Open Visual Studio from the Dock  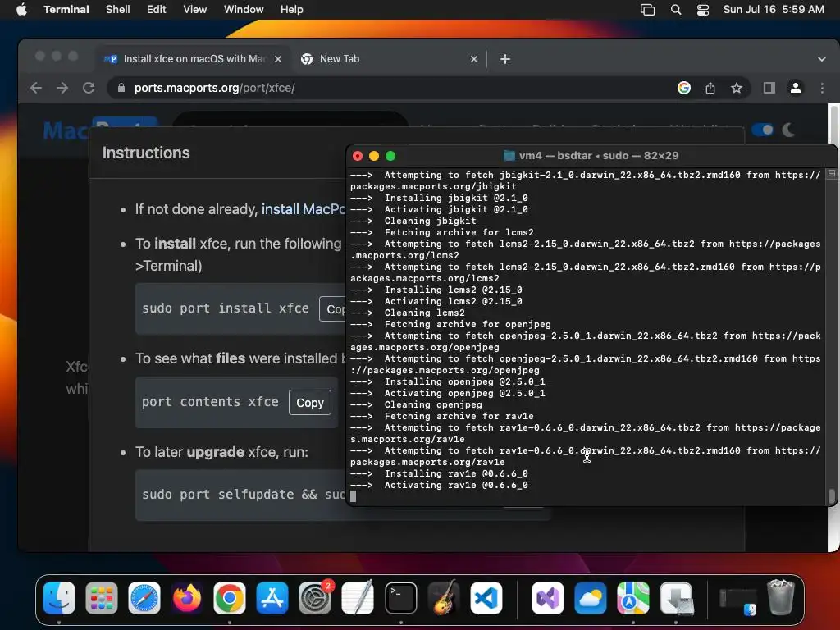547,598
